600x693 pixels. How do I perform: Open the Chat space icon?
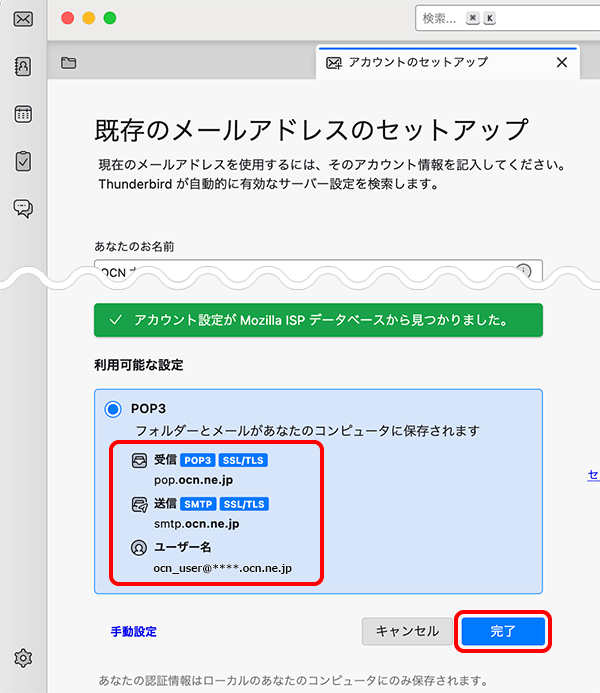click(x=23, y=208)
